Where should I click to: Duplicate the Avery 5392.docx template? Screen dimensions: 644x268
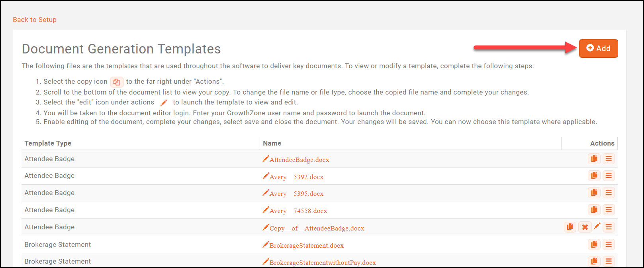(594, 175)
